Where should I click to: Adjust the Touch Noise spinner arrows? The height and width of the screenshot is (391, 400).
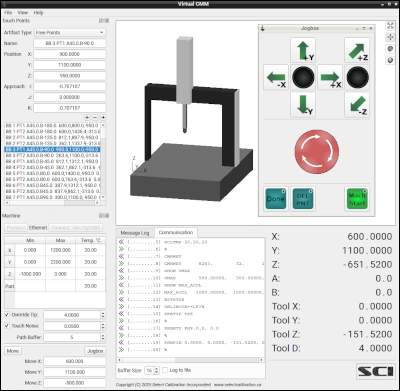tap(103, 326)
